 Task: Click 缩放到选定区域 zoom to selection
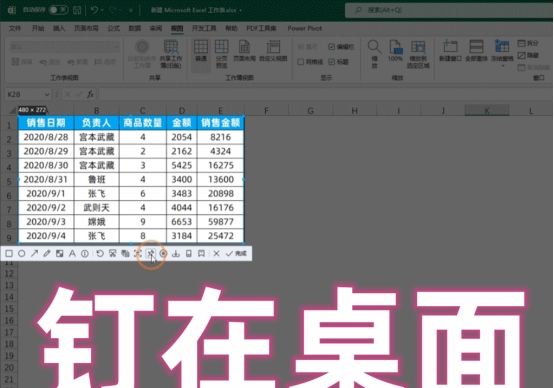pyautogui.click(x=418, y=54)
